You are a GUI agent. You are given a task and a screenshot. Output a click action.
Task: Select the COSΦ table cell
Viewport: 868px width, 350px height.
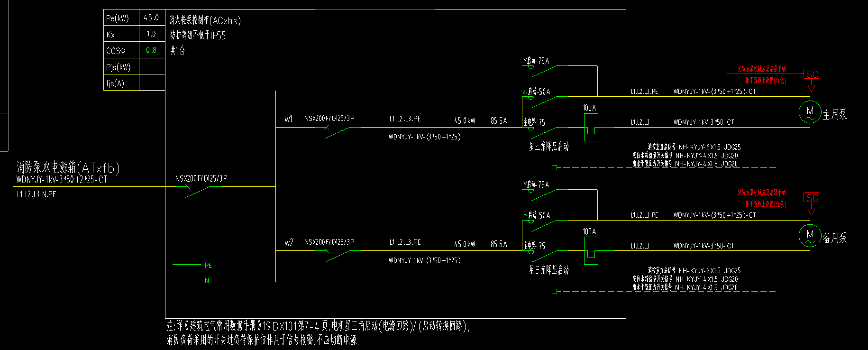[x=121, y=50]
